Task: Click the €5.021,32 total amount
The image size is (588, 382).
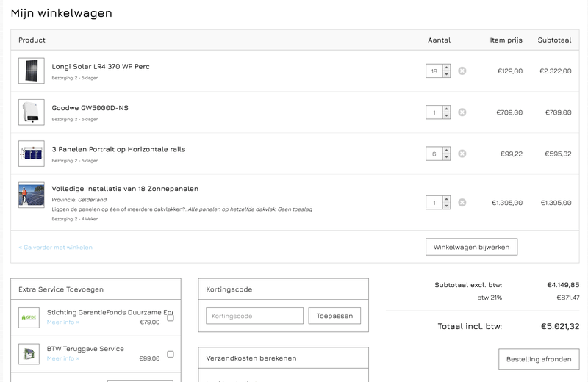Action: click(x=560, y=326)
